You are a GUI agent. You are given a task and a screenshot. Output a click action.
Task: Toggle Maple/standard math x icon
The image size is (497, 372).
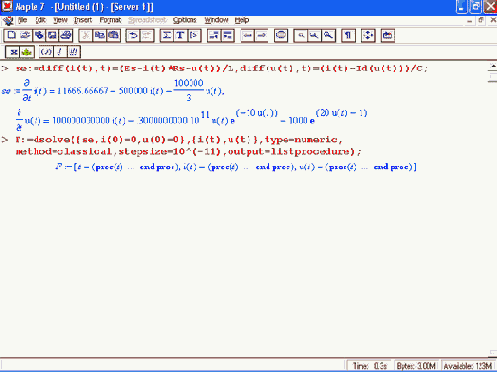coord(13,52)
